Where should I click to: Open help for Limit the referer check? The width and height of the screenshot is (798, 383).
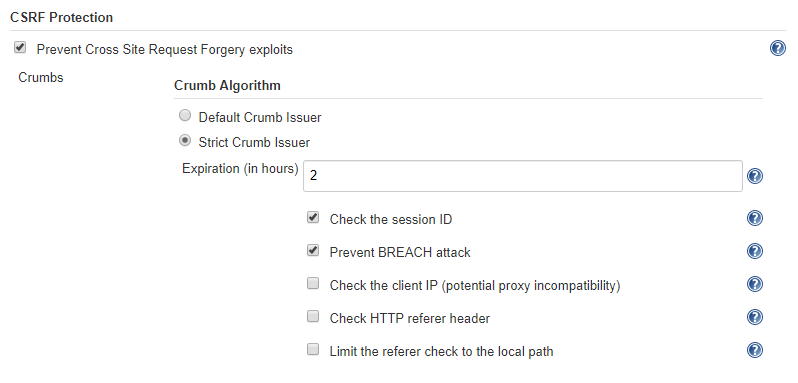pyautogui.click(x=755, y=350)
